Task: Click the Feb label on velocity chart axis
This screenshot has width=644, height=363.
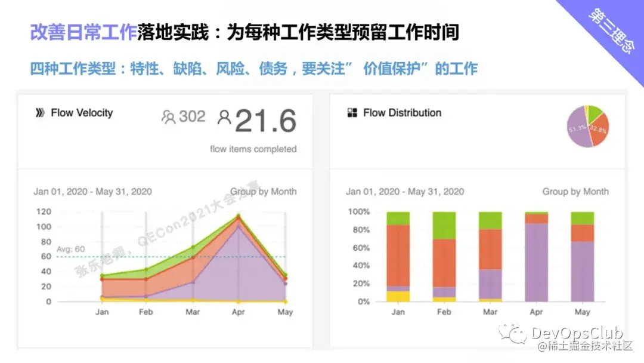Action: (146, 312)
